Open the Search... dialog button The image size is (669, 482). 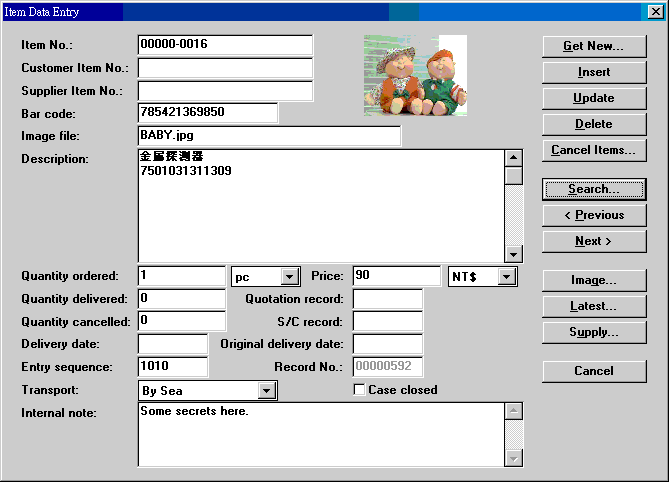click(594, 189)
